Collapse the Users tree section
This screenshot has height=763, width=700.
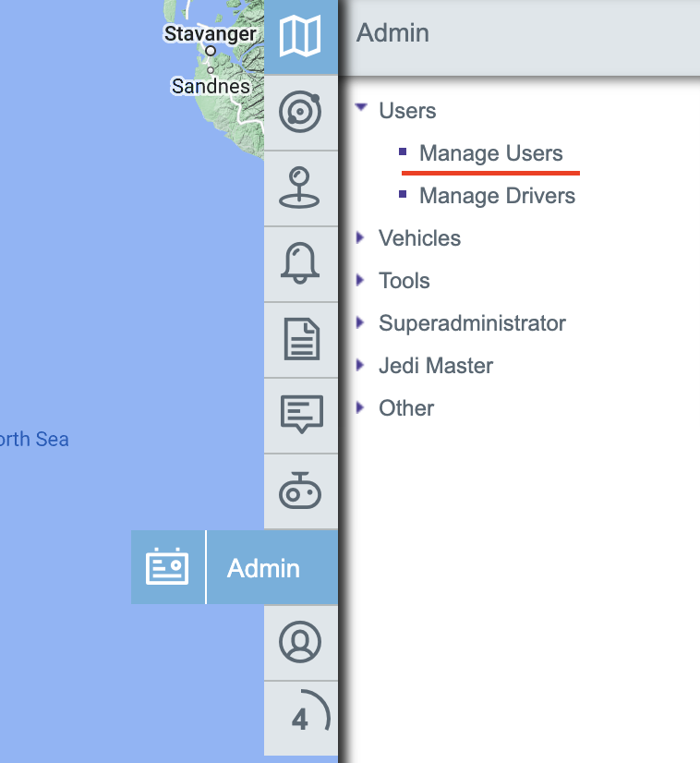click(x=361, y=109)
